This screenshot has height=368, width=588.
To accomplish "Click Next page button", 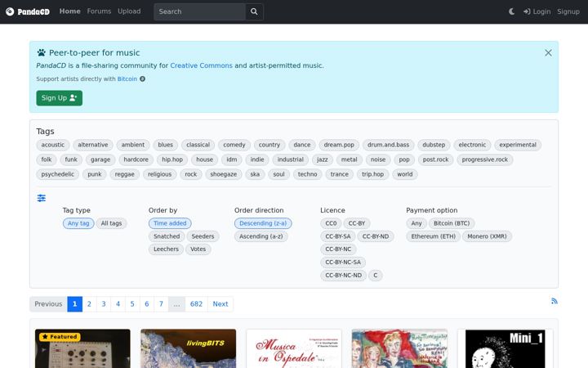I will [220, 304].
